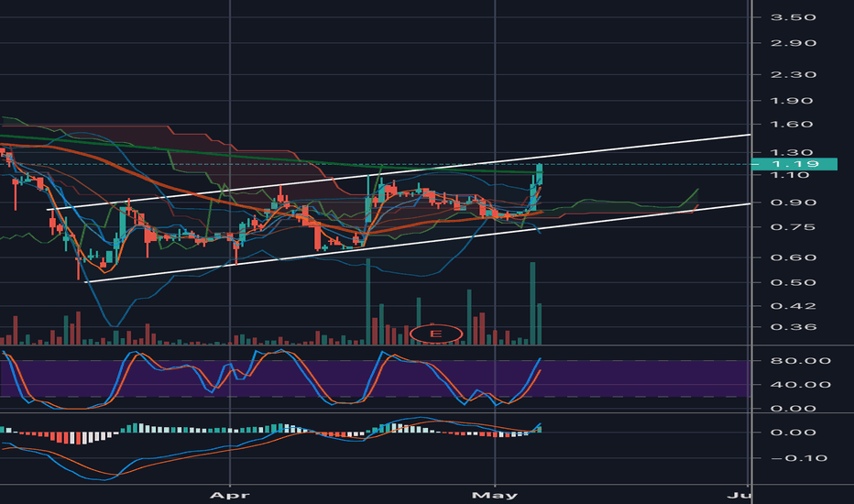Image resolution: width=854 pixels, height=504 pixels.
Task: Click the stochastic 0.00 scale label
Action: [x=794, y=409]
